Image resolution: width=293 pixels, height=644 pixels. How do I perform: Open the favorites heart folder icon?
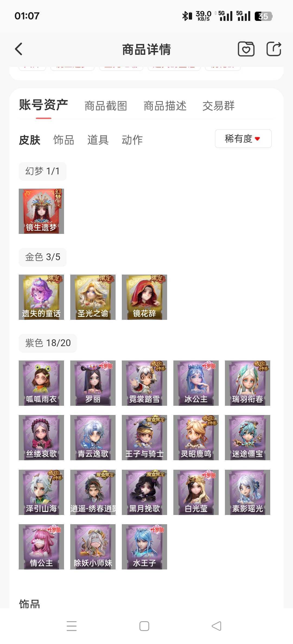coord(246,49)
